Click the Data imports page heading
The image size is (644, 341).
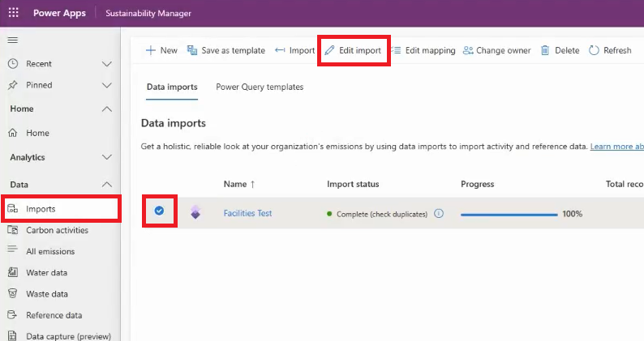click(174, 123)
